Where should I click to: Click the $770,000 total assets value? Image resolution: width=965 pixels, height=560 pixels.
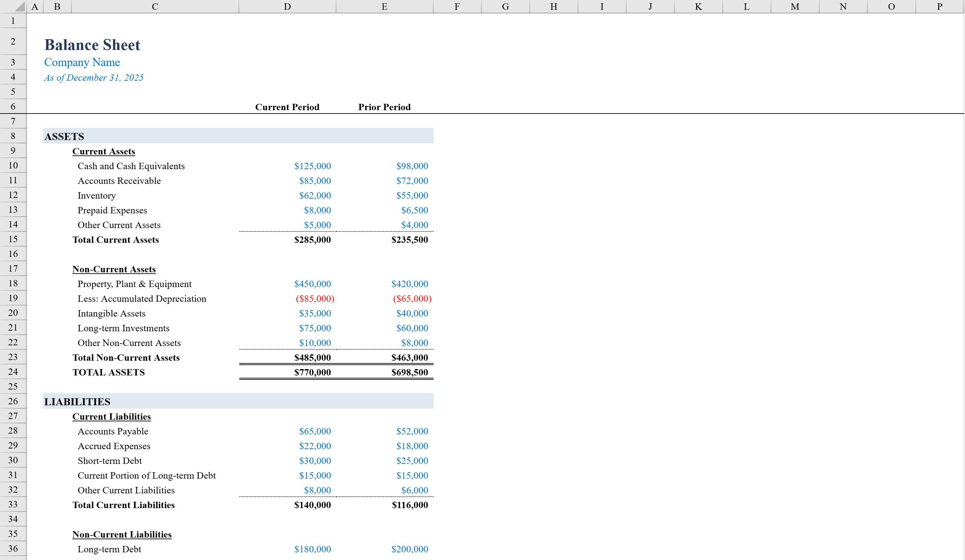pyautogui.click(x=313, y=372)
